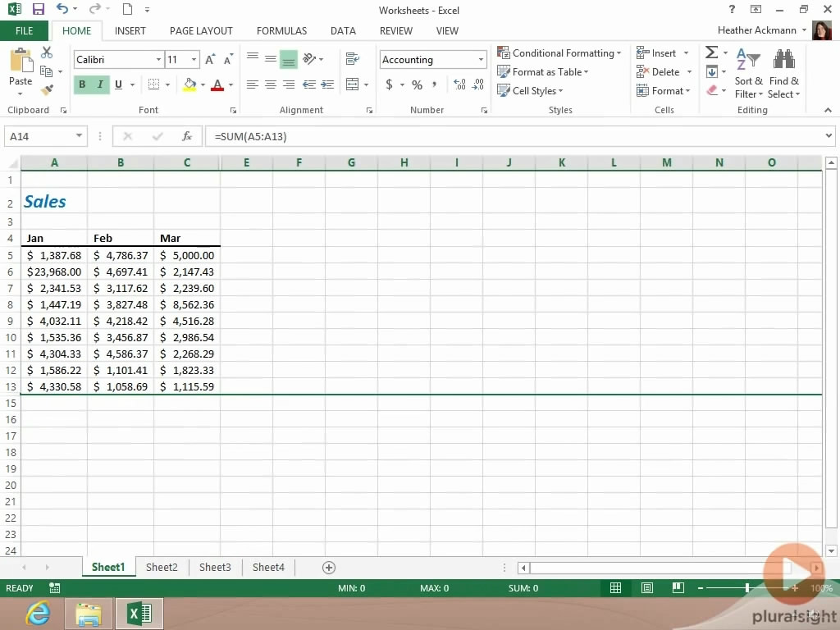Click the Delete cells button
Image resolution: width=840 pixels, height=630 pixels.
(664, 72)
